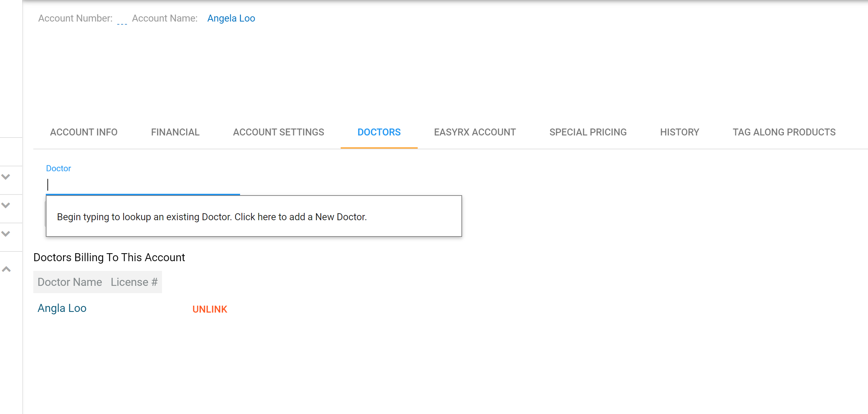
Task: Open the Account Settings tab
Action: pos(278,132)
